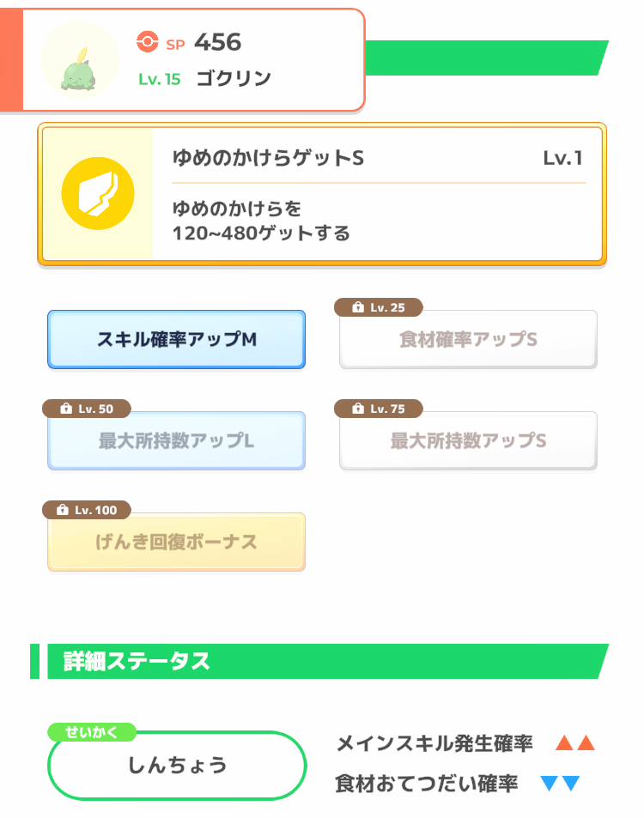Select the locked げんき回復ボーナス sub skill
644x818 pixels.
[x=176, y=542]
